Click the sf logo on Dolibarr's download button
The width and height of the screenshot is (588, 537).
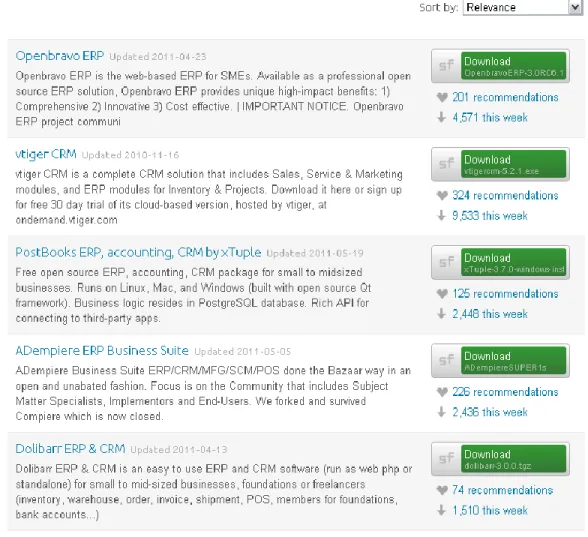[446, 459]
